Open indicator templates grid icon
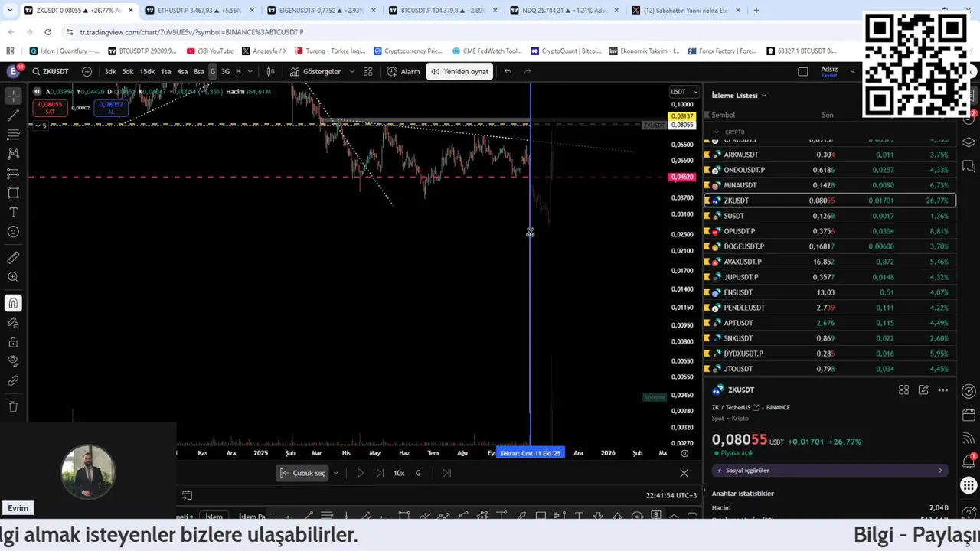 point(367,71)
